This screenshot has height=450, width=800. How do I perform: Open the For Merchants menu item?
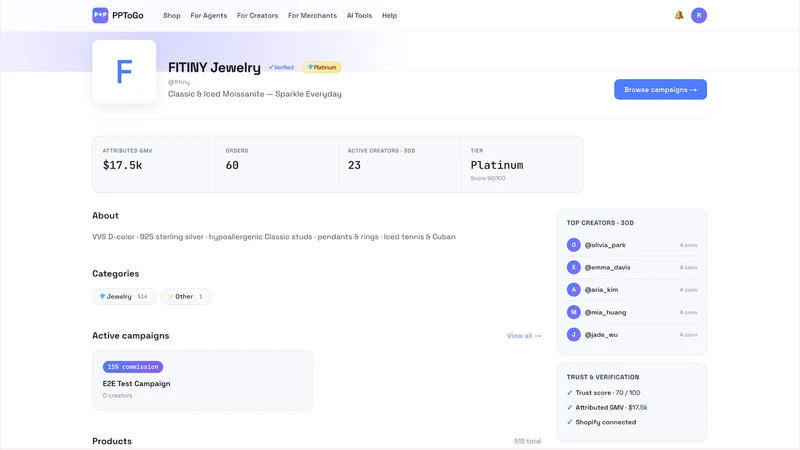coord(312,15)
